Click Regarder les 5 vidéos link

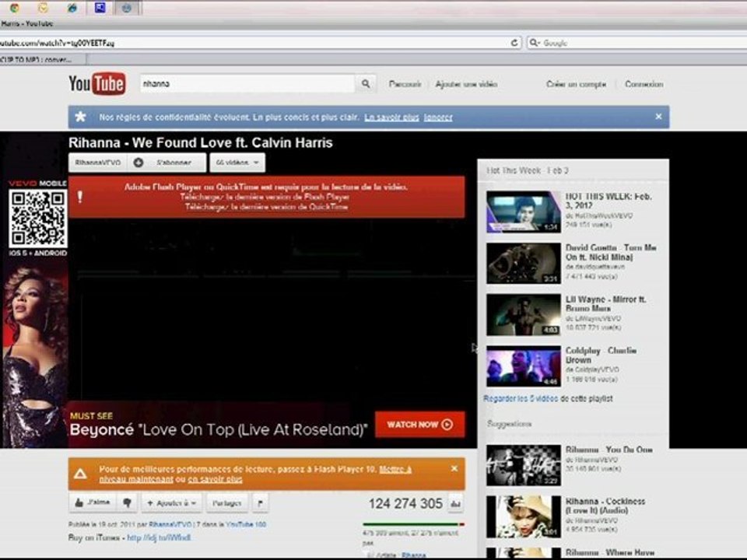coord(521,398)
